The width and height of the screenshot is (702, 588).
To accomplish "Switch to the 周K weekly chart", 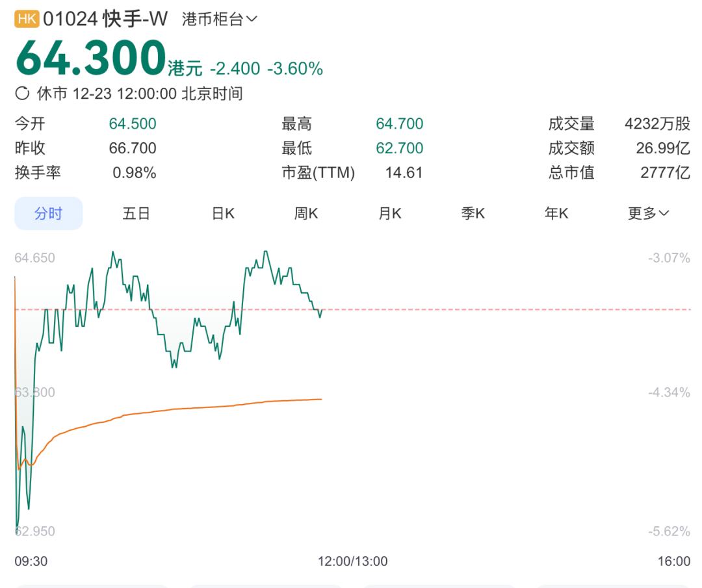I will [305, 214].
